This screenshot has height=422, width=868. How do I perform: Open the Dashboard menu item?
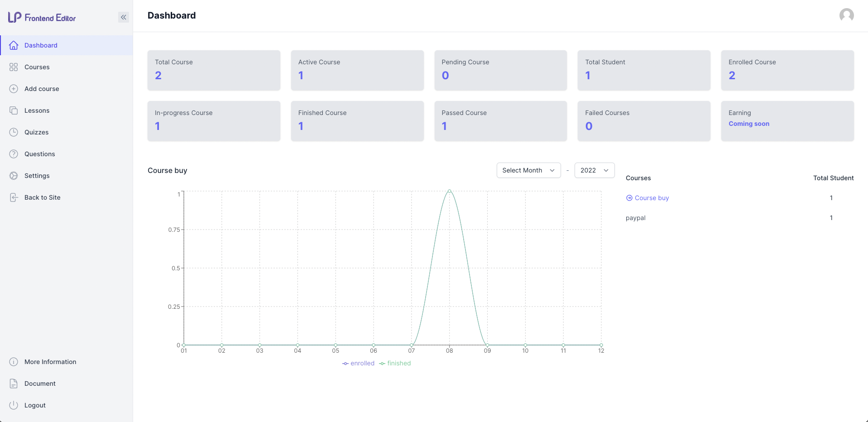coord(66,45)
